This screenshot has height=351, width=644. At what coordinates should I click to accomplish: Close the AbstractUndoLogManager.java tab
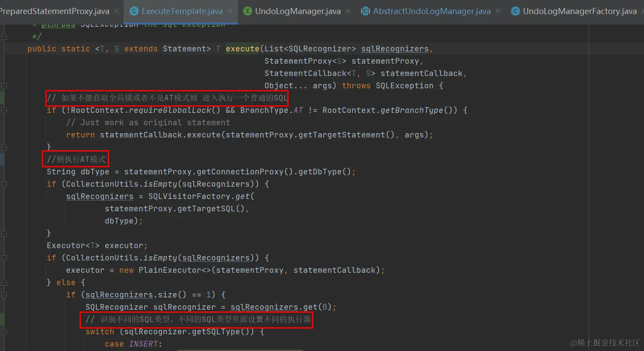point(498,11)
